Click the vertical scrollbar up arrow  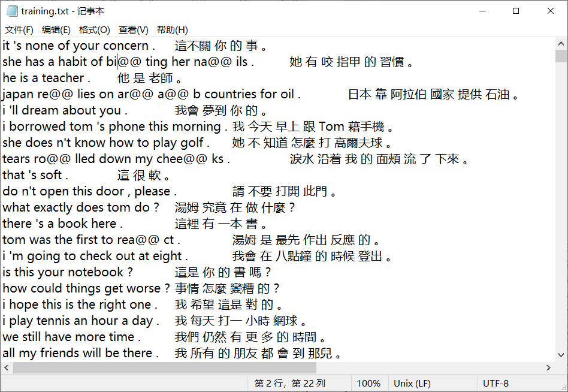pyautogui.click(x=561, y=44)
